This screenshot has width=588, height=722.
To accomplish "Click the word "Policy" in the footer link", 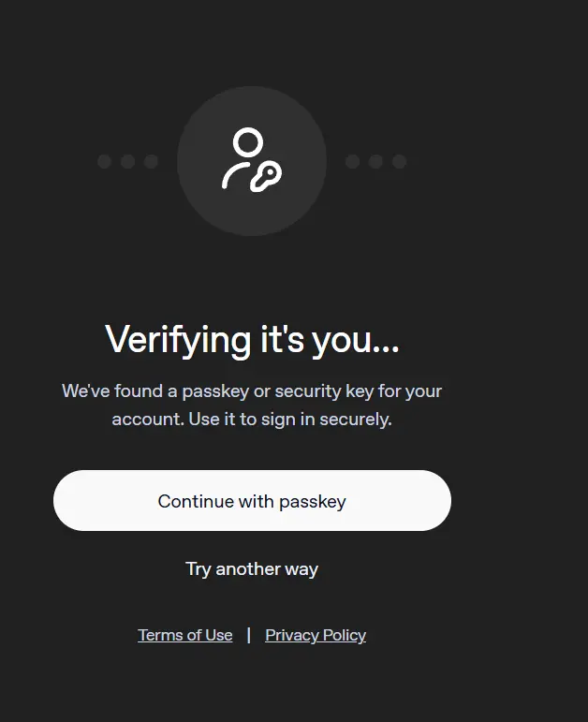I will pyautogui.click(x=344, y=636).
